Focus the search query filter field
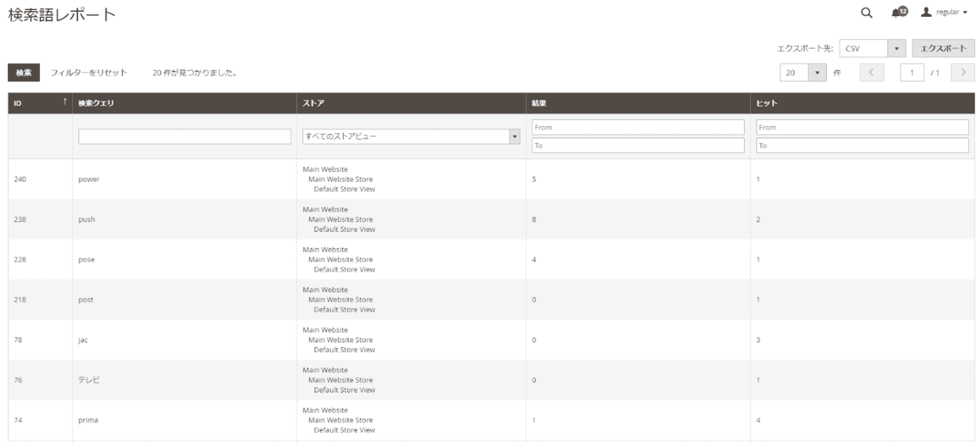The height and width of the screenshot is (447, 980). 184,137
